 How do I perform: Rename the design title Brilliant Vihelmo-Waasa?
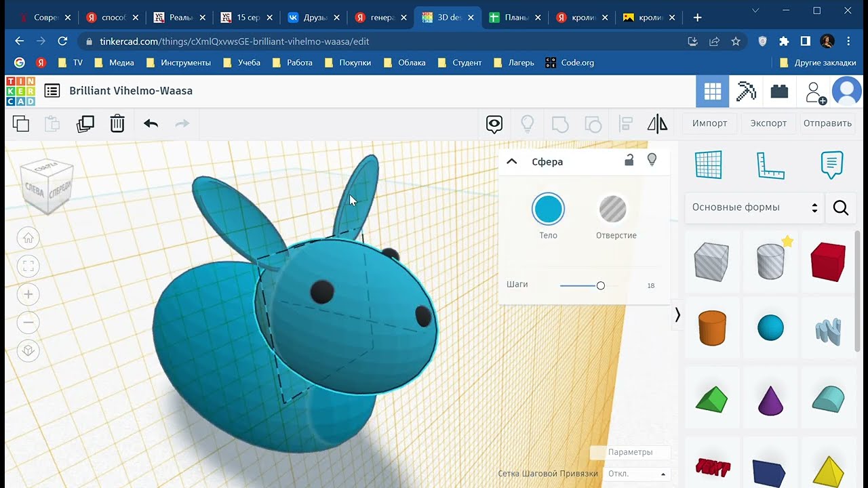pyautogui.click(x=131, y=91)
